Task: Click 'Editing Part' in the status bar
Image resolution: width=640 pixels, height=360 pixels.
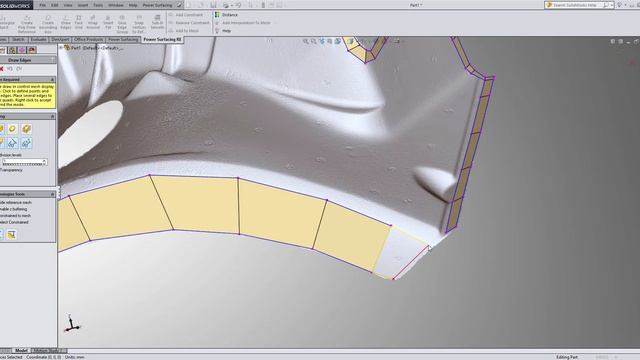Action: [x=567, y=357]
